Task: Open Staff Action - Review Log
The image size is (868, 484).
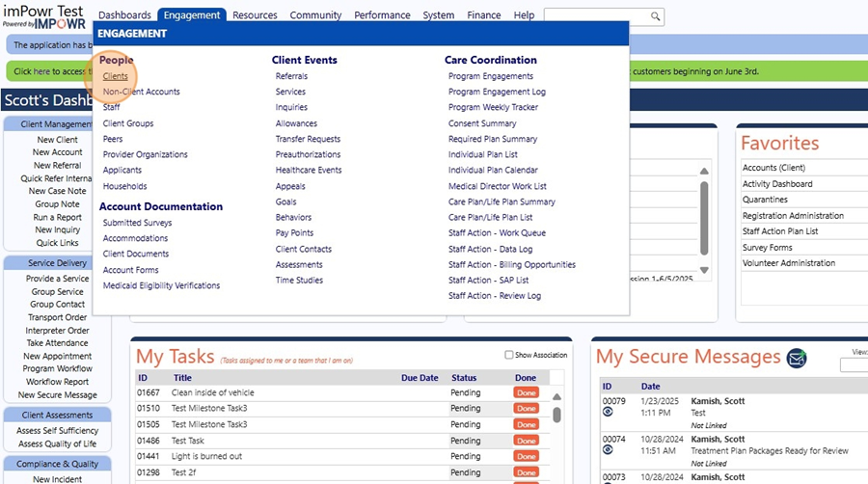Action: 495,296
